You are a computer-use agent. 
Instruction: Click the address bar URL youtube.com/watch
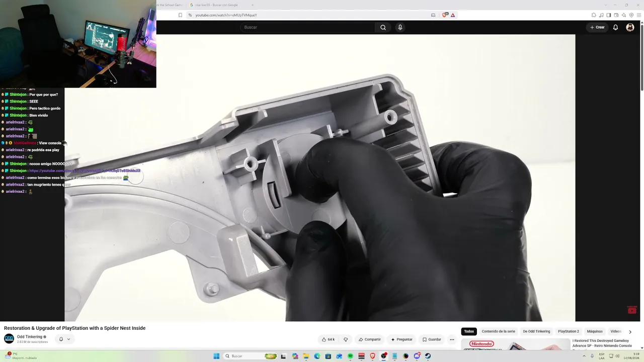tap(226, 15)
